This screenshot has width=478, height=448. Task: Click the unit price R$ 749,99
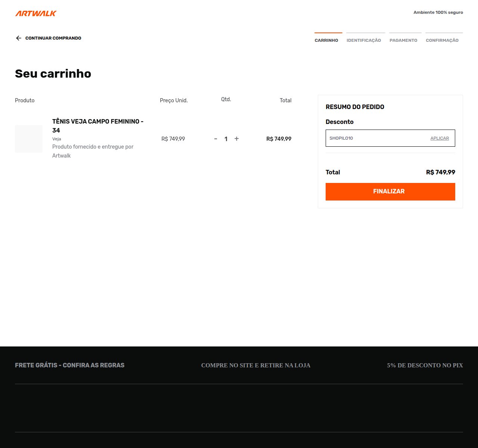(173, 139)
